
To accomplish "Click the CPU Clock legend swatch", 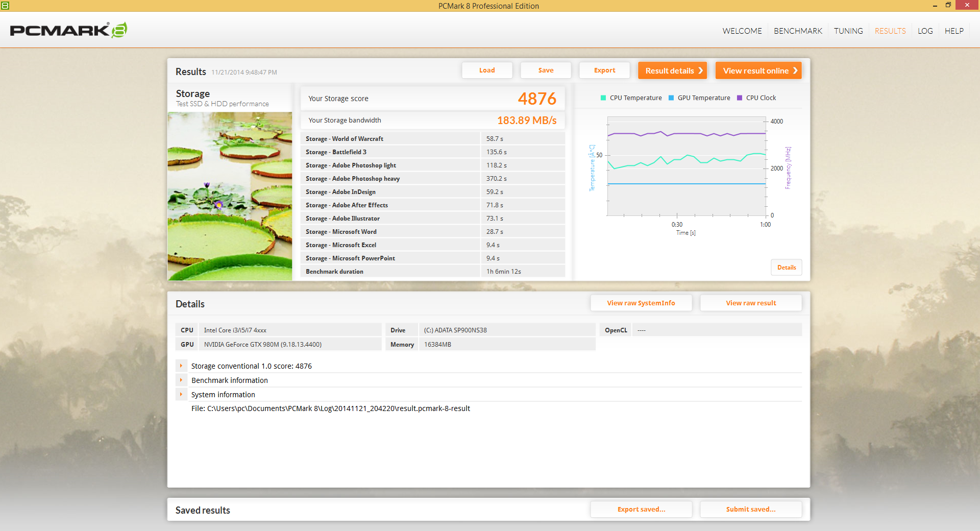I will (x=740, y=98).
